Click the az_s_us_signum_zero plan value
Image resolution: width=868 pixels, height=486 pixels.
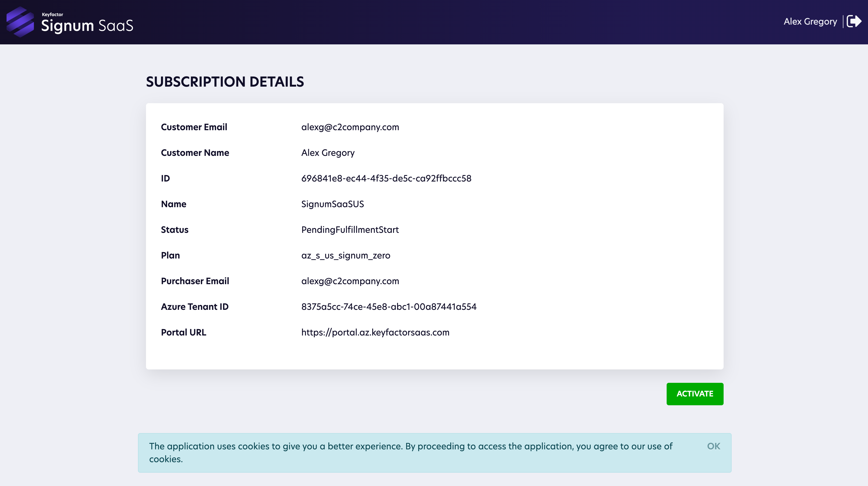[x=345, y=255]
